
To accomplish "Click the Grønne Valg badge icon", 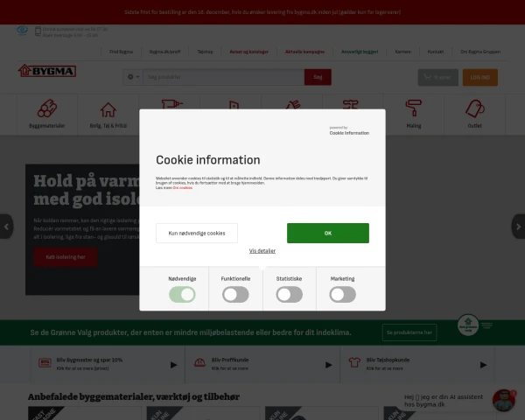I will click(x=468, y=325).
